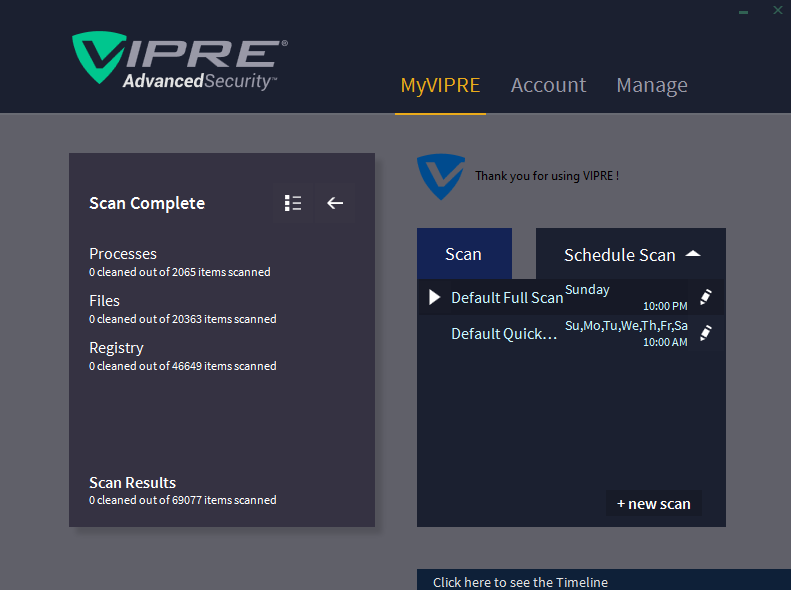Click the Scan Complete heading
Screen dimensions: 791x590
[x=147, y=203]
